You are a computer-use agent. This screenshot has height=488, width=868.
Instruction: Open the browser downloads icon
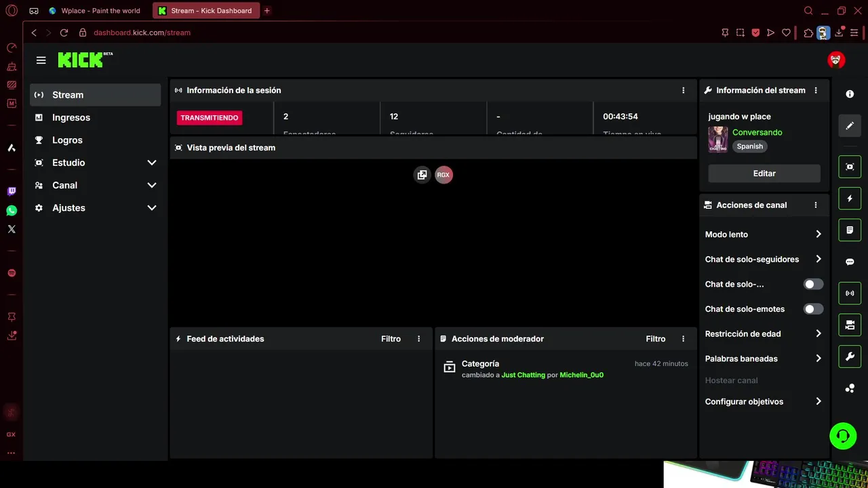pyautogui.click(x=840, y=33)
